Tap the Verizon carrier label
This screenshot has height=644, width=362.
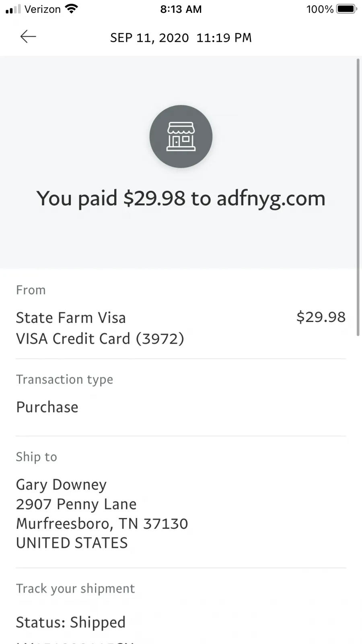43,9
